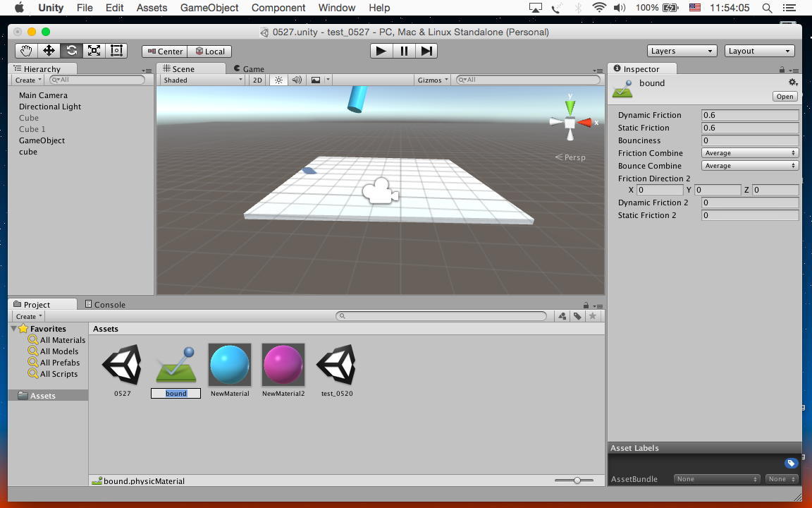Click the Dynamic Friction value field
Screen dimensions: 812x508
[x=750, y=115]
